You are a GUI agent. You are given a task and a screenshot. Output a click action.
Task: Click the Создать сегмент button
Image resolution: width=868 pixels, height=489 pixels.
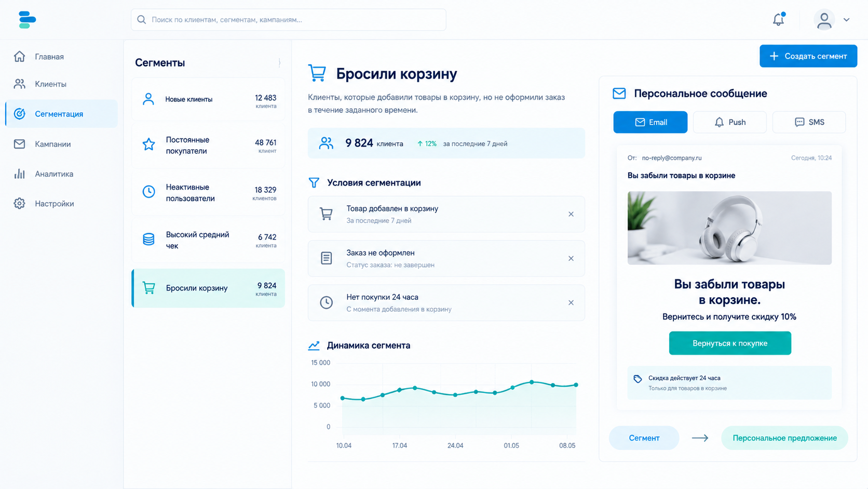coord(808,56)
